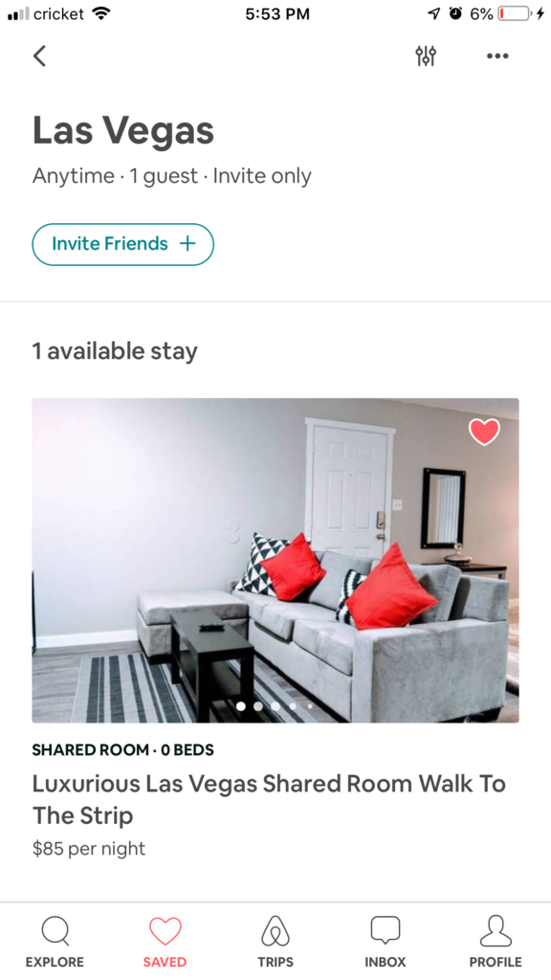
Task: Tap the living room listing photo
Action: (275, 560)
